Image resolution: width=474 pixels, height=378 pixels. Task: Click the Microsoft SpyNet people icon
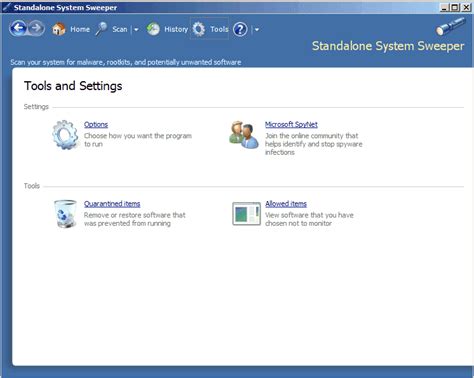244,134
